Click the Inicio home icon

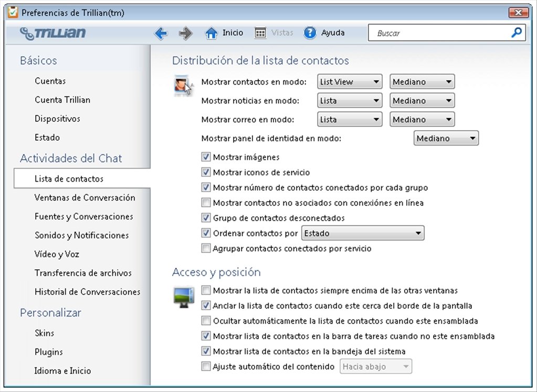[212, 33]
